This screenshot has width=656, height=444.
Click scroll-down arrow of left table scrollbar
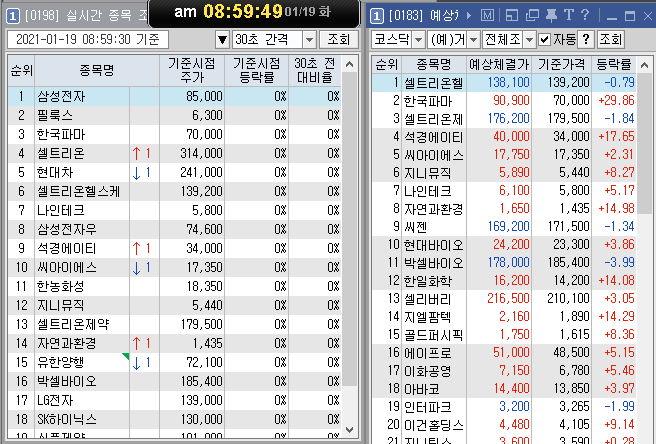pos(350,430)
